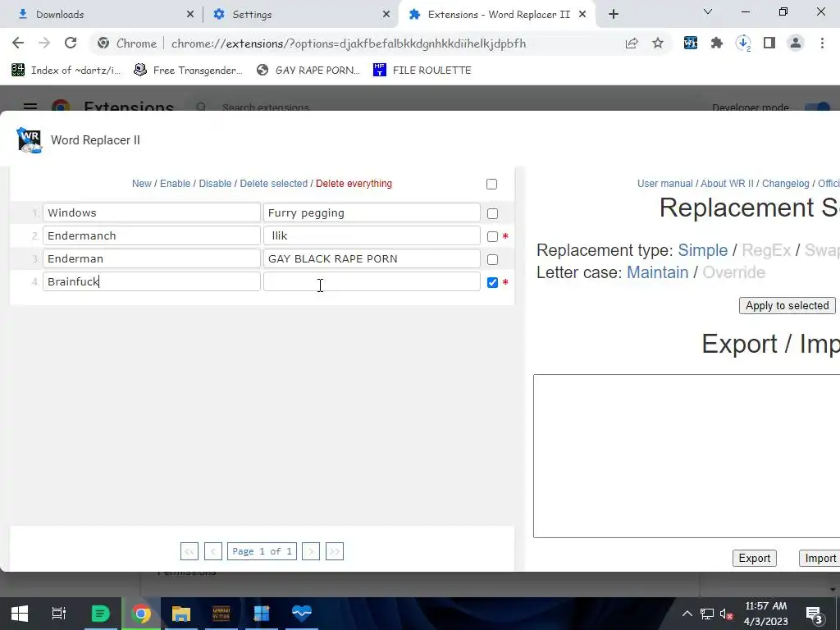Open the blue heart-monitor app on taskbar

pyautogui.click(x=302, y=613)
